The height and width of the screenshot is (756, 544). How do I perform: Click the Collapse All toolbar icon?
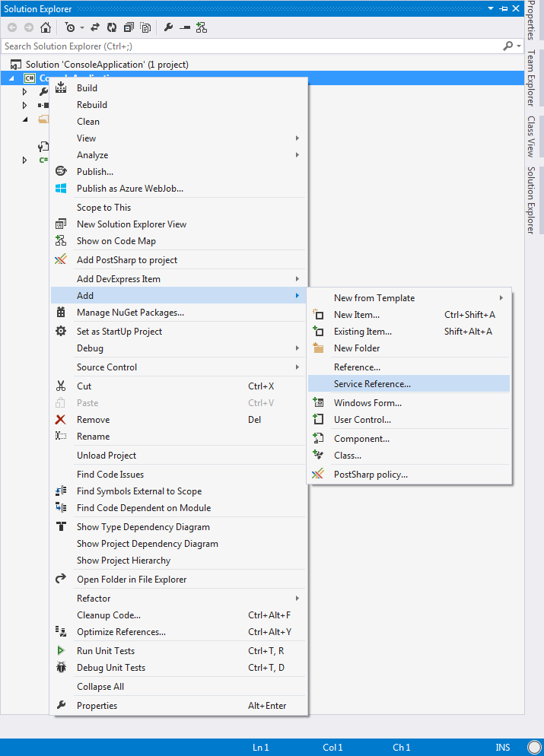[x=129, y=27]
